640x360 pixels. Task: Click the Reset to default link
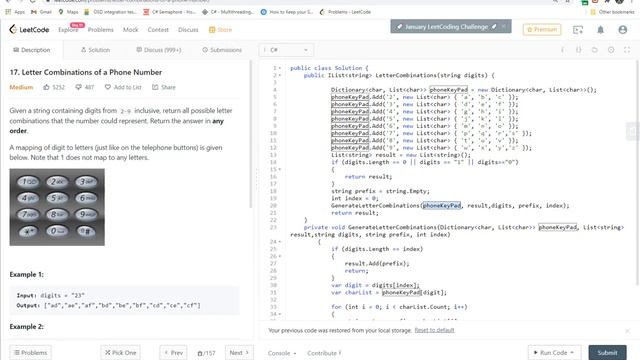[x=434, y=330]
